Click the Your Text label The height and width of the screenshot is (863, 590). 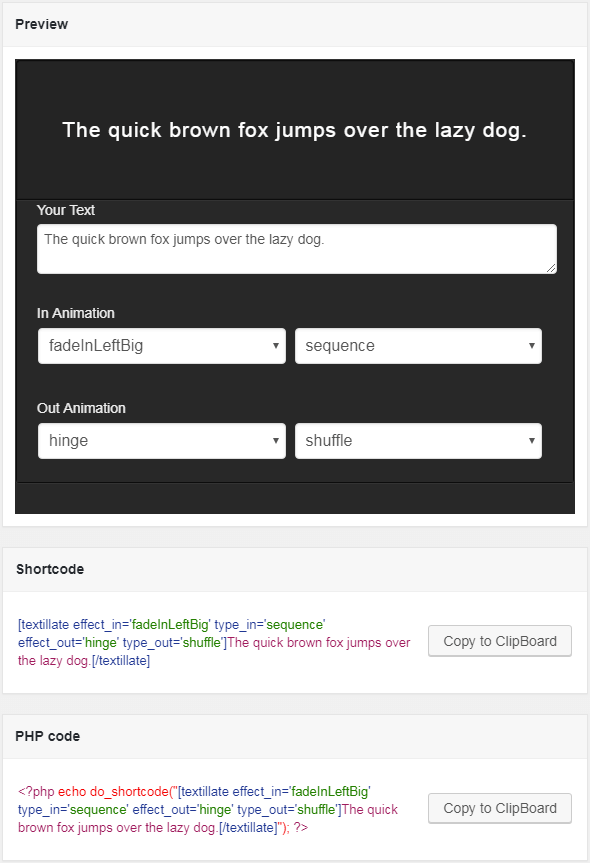[x=66, y=210]
